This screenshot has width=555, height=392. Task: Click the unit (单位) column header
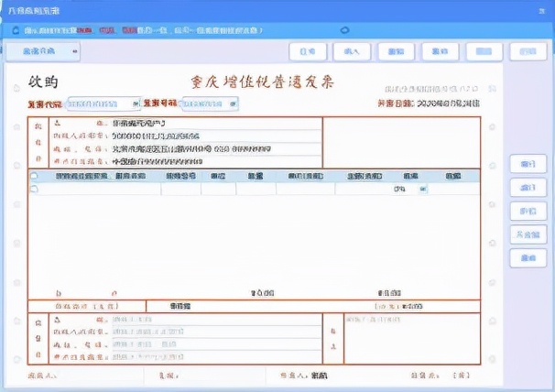tap(218, 176)
